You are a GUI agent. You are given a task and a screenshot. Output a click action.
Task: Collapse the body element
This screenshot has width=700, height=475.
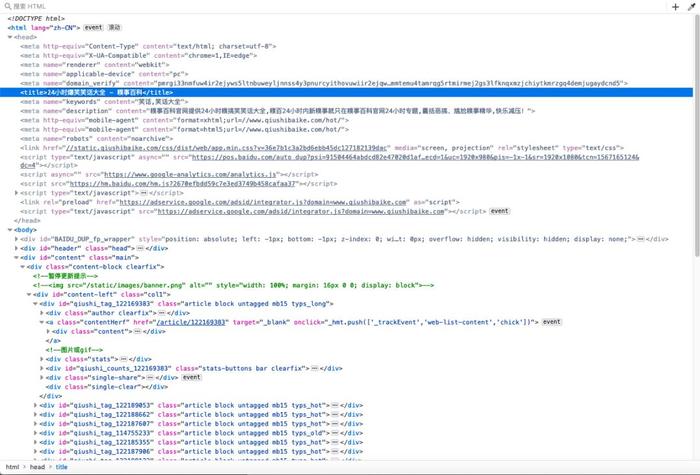10,230
